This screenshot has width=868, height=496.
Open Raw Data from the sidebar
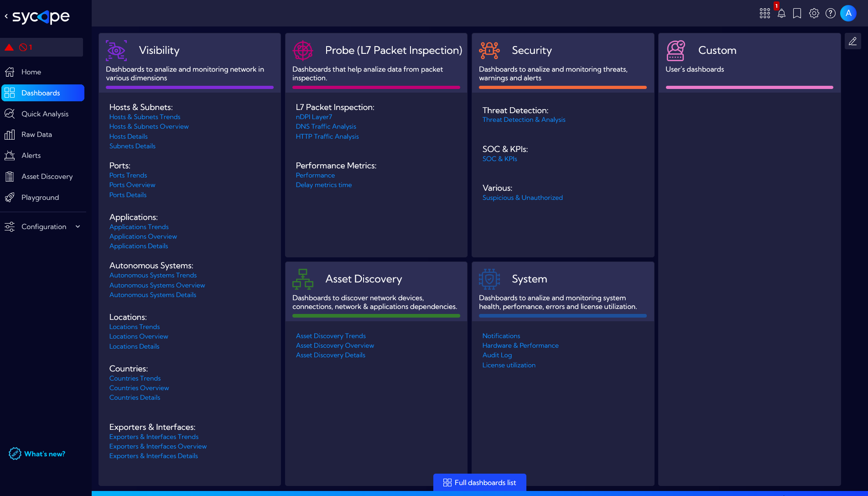coord(36,135)
